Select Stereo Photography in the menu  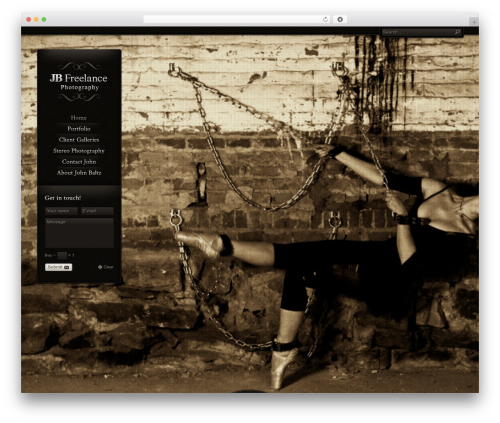tap(79, 151)
